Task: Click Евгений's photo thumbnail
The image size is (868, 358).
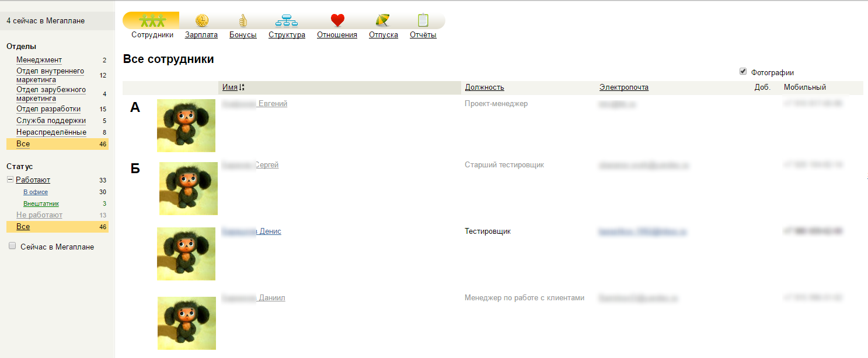Action: click(186, 125)
